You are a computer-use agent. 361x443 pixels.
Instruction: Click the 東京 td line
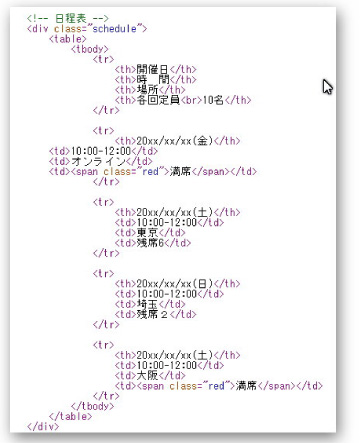tap(150, 232)
